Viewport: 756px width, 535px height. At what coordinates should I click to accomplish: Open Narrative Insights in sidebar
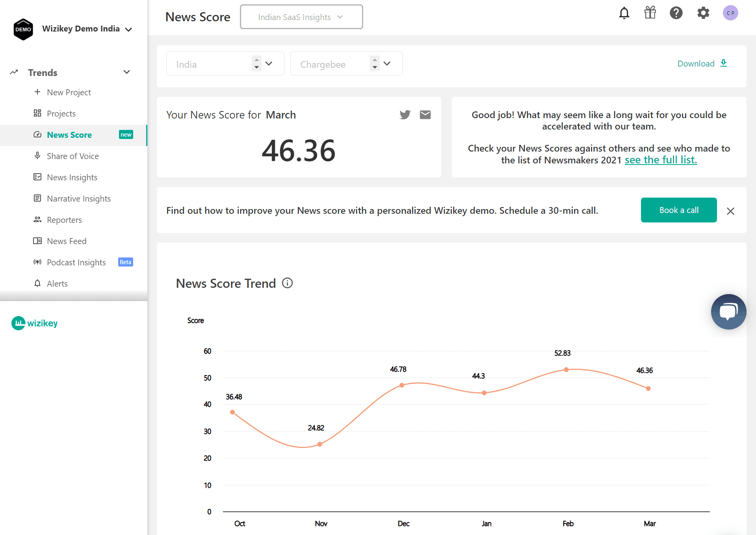point(79,199)
